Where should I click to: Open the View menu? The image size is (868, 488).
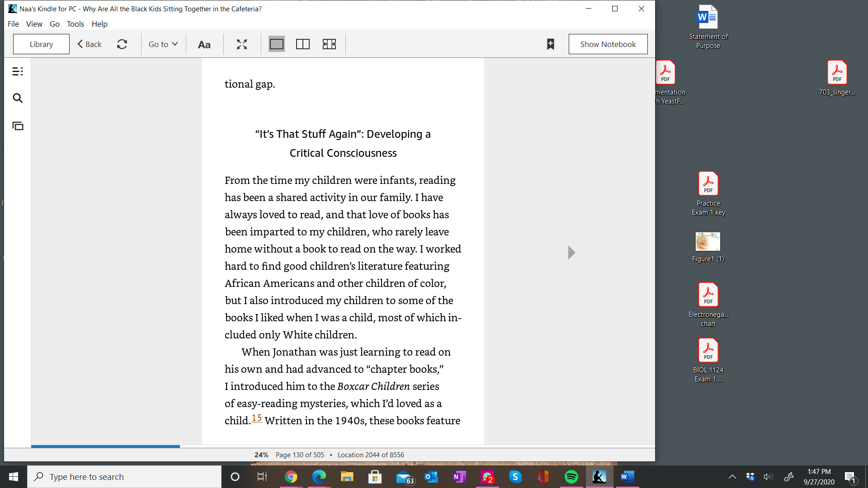point(34,24)
